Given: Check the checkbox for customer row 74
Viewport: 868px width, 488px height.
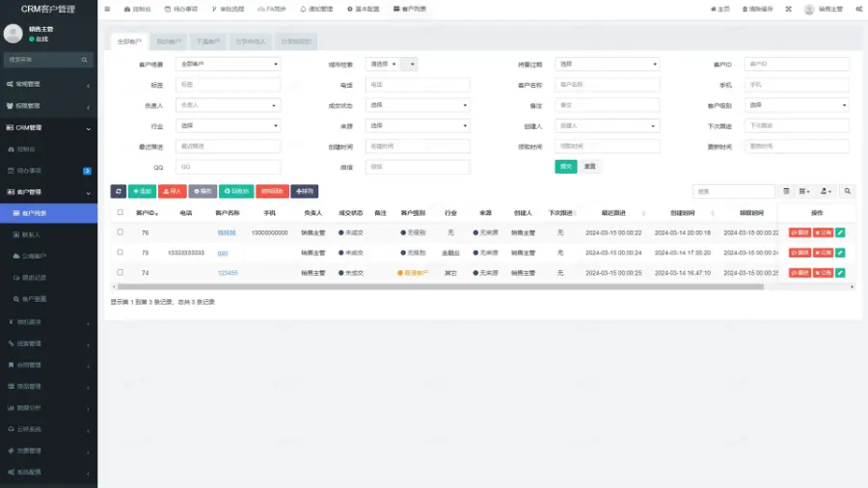Looking at the screenshot, I should pos(121,273).
